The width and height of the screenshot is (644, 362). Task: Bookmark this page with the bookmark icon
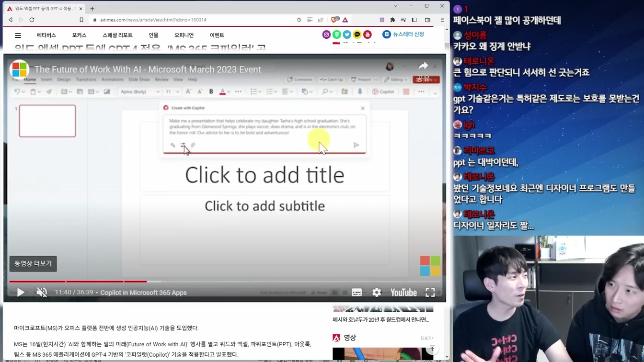pos(81,20)
